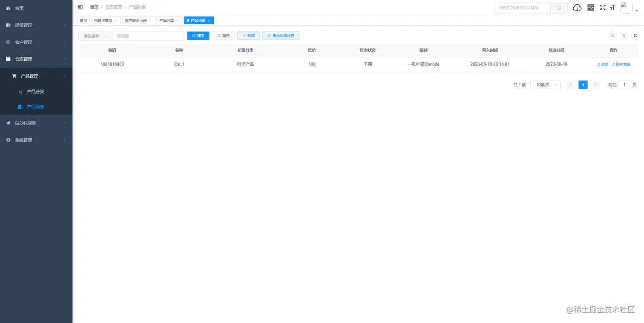
Task: Toggle fullscreen mode icon
Action: 602,7
